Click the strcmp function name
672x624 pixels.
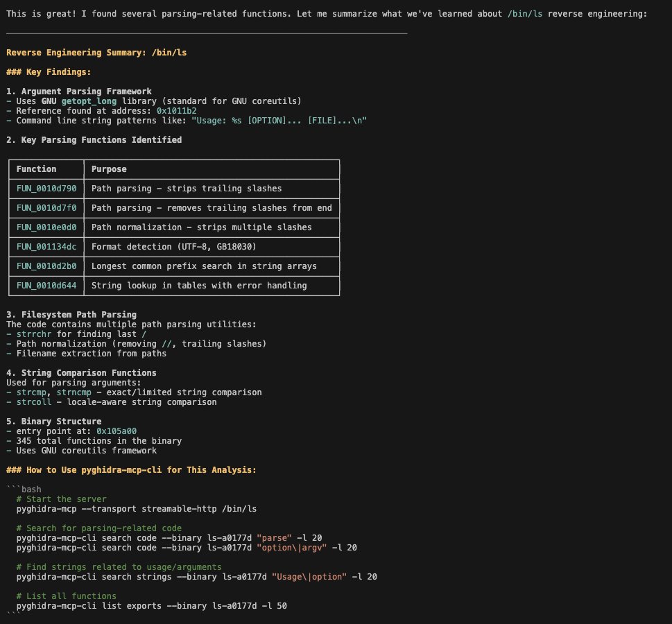(31, 392)
